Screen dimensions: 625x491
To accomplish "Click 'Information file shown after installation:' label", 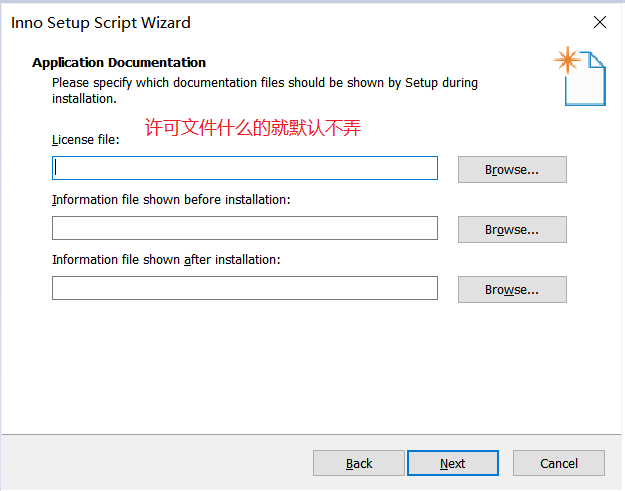I will pyautogui.click(x=166, y=260).
